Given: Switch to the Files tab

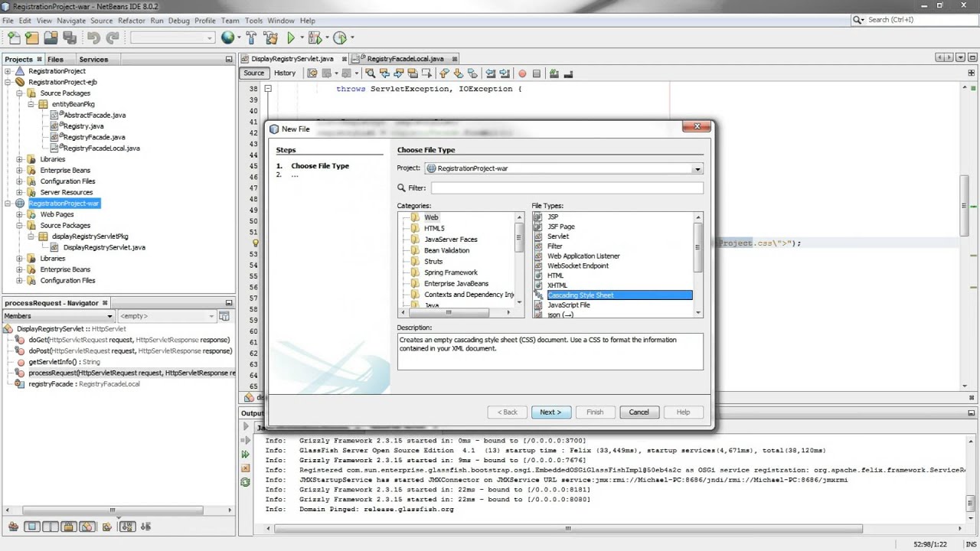Looking at the screenshot, I should [56, 59].
